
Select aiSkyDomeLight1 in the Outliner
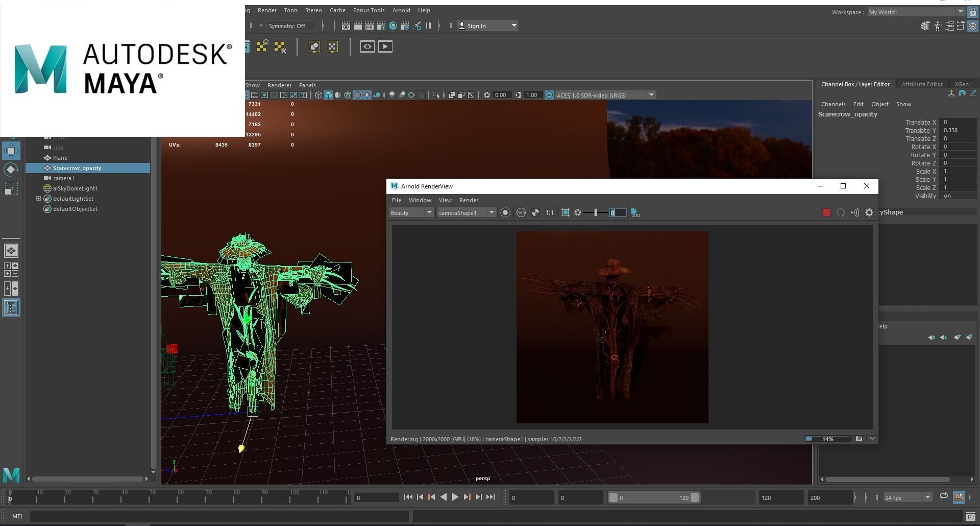[x=75, y=188]
